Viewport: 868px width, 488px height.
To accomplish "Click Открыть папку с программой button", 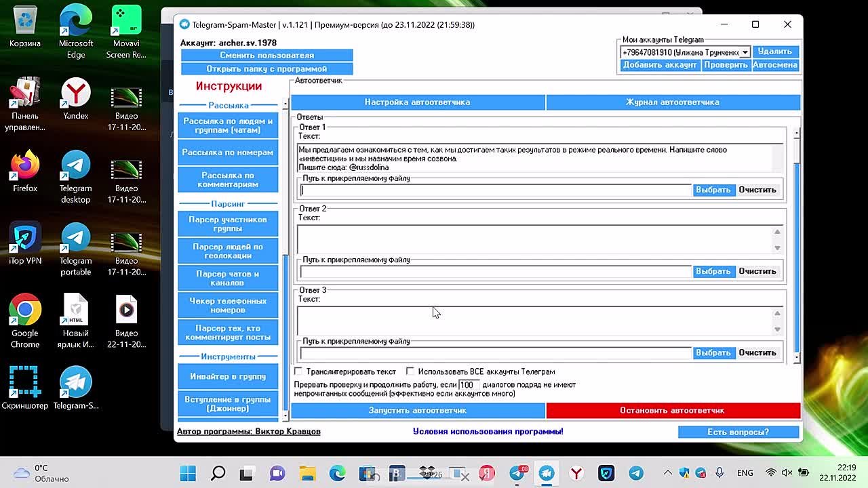I will pos(267,68).
